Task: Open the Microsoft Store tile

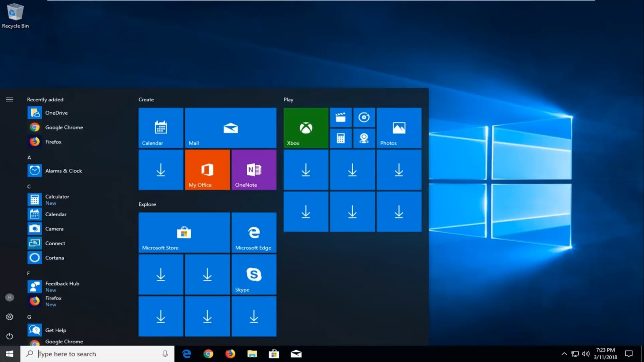Action: 184,232
